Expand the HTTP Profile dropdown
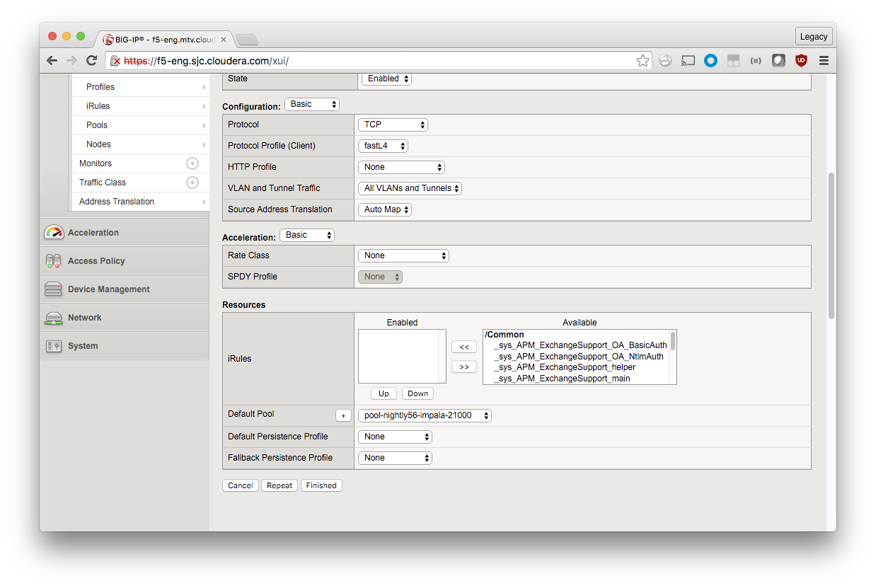This screenshot has width=876, height=588. click(401, 167)
